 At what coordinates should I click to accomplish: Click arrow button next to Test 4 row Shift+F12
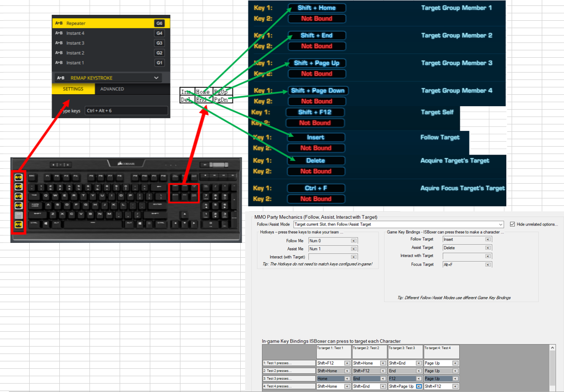455,387
